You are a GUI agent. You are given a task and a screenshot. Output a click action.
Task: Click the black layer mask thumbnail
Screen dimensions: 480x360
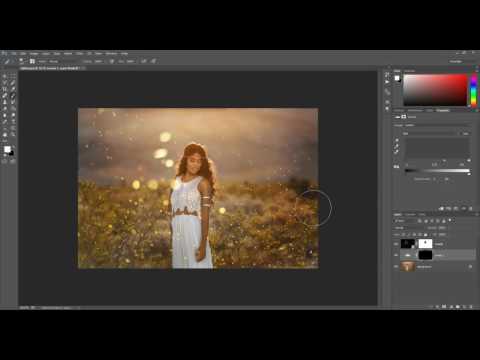425,255
